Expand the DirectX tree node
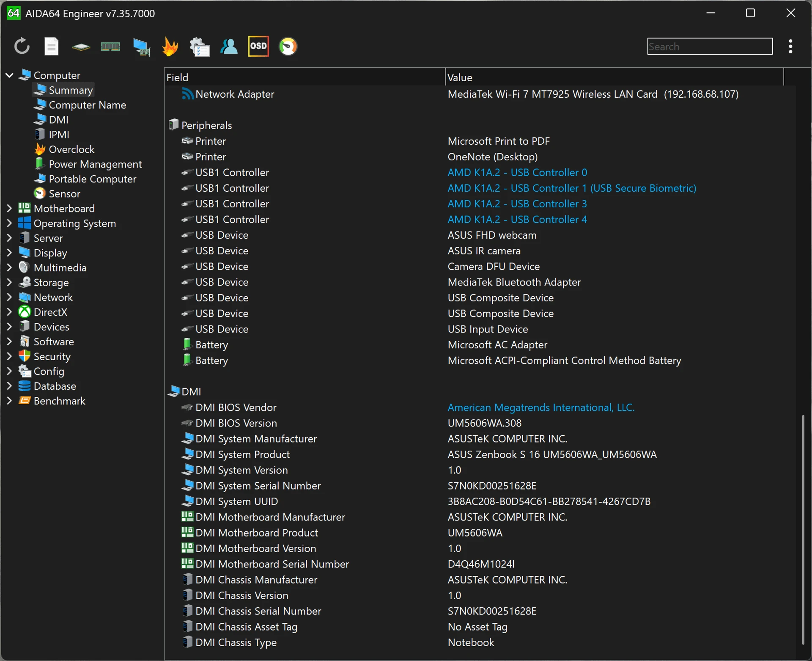Screen dimensions: 812x661 9,312
